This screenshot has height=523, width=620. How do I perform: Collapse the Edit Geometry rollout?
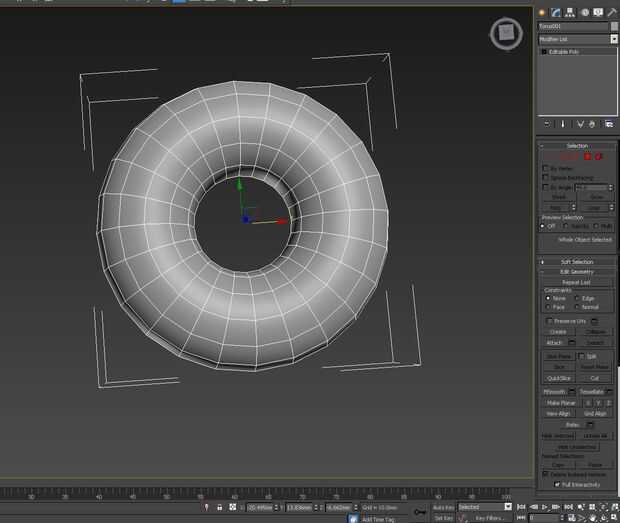(577, 272)
